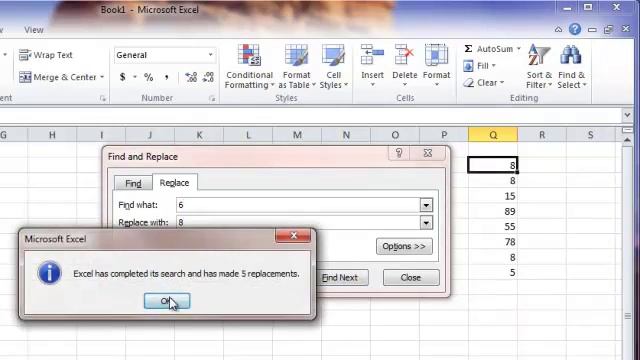The width and height of the screenshot is (640, 360).
Task: Click the Replace with input field
Action: click(298, 222)
